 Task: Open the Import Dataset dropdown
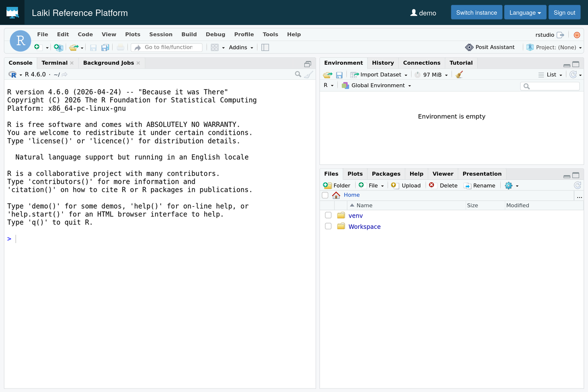(379, 74)
